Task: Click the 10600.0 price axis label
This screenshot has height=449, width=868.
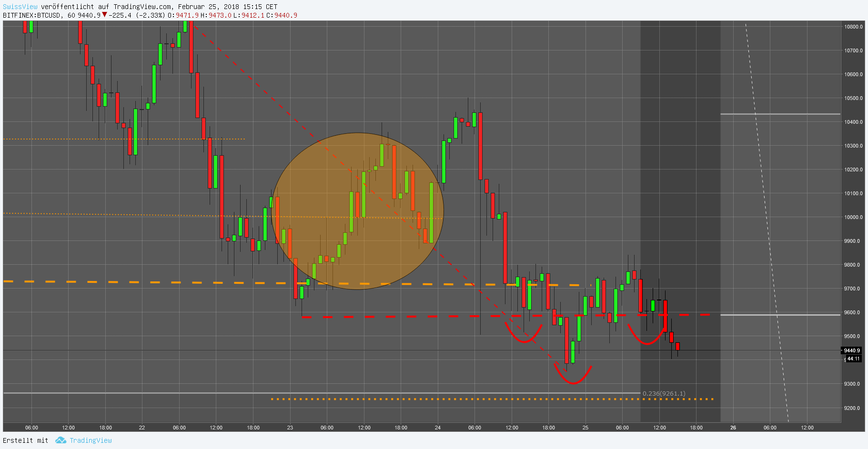Action: pos(853,74)
